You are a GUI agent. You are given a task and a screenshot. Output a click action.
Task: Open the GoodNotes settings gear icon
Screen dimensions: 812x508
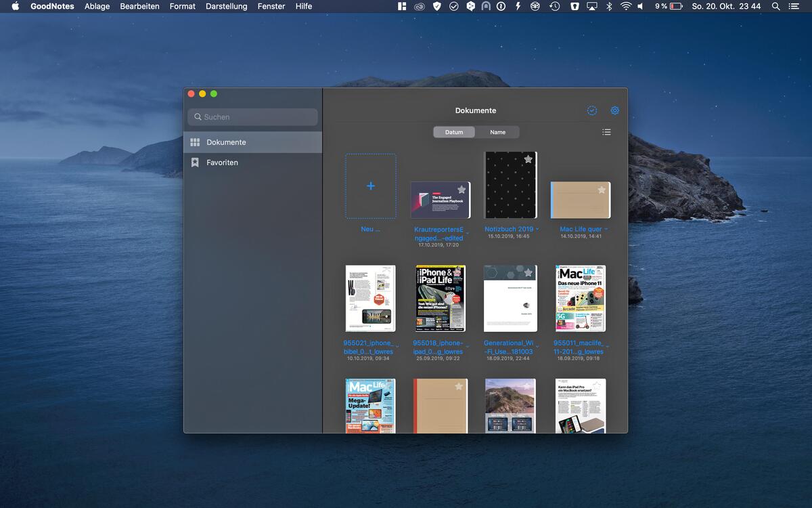coord(614,110)
